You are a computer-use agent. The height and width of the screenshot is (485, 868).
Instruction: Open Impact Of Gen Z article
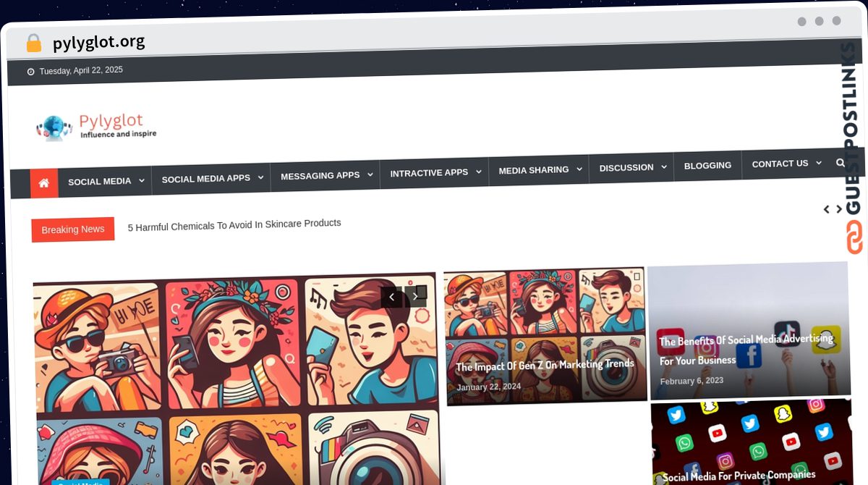545,365
